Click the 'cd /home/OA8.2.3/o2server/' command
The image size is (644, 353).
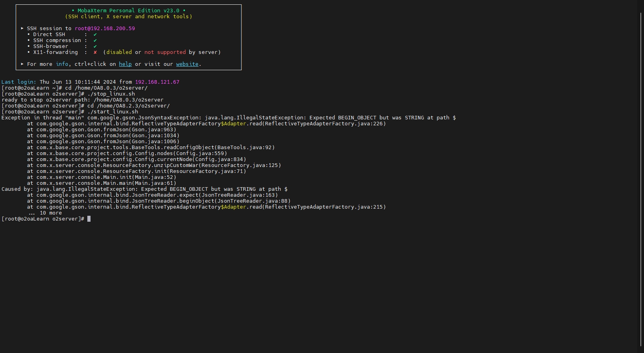pyautogui.click(x=129, y=106)
